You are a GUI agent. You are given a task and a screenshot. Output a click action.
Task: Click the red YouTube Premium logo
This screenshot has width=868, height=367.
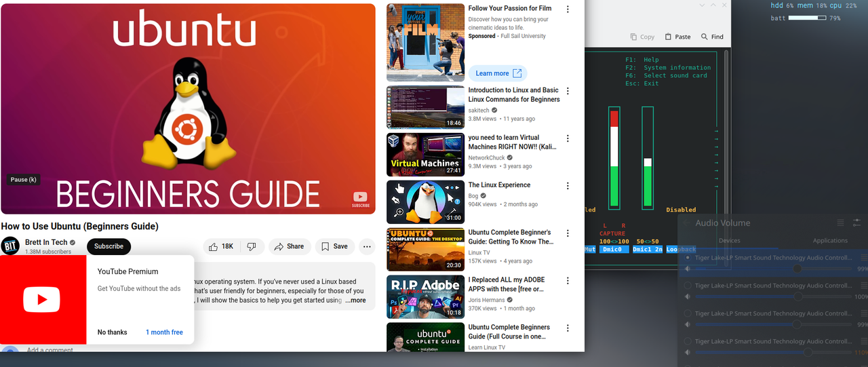click(42, 300)
